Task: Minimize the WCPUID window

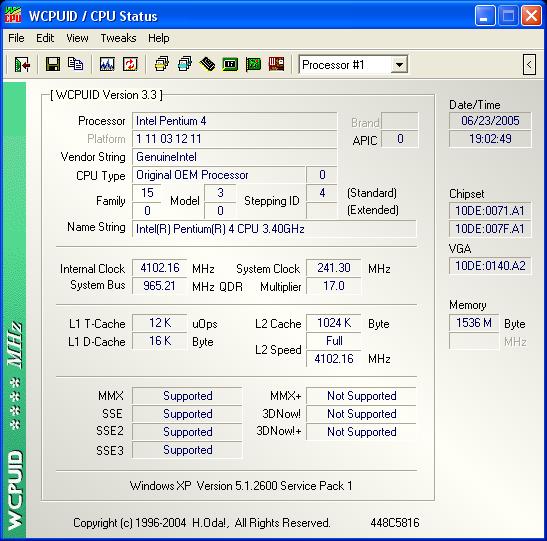Action: [x=485, y=16]
